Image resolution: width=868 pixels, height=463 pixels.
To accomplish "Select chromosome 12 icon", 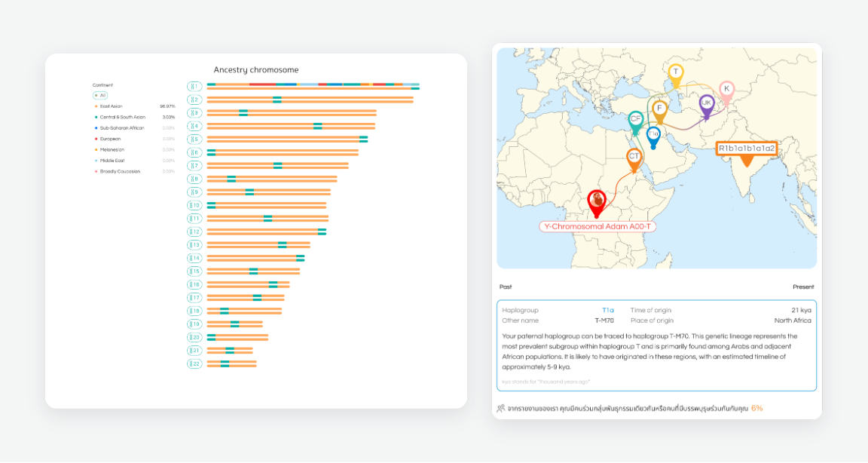I will click(x=194, y=231).
